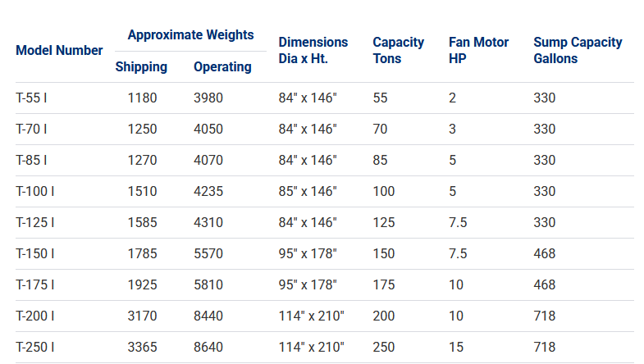Click operating weight 8640 cell
644x364 pixels.
tap(208, 348)
